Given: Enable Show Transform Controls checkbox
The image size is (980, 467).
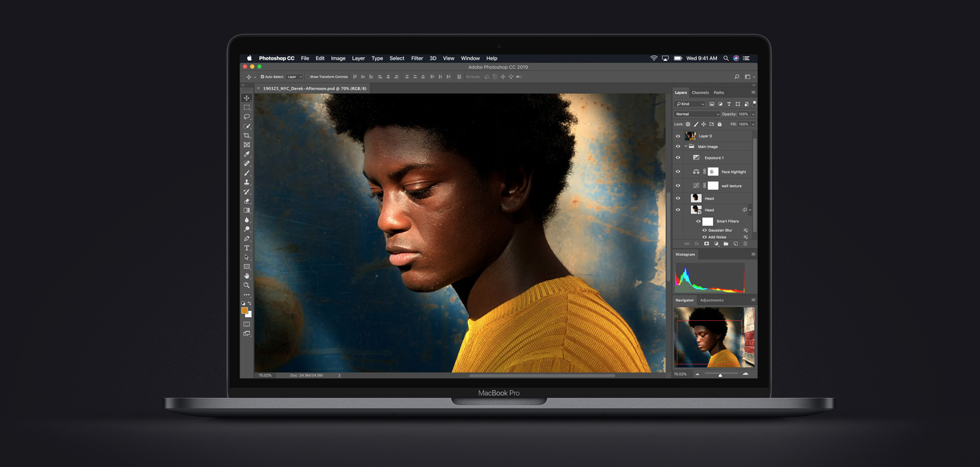Looking at the screenshot, I should point(307,77).
